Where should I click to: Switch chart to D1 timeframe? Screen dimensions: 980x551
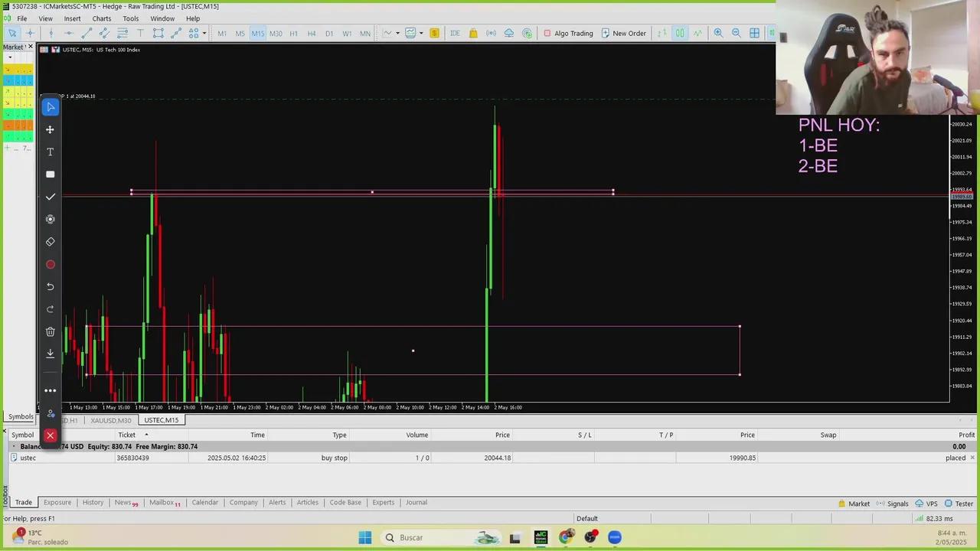tap(329, 33)
